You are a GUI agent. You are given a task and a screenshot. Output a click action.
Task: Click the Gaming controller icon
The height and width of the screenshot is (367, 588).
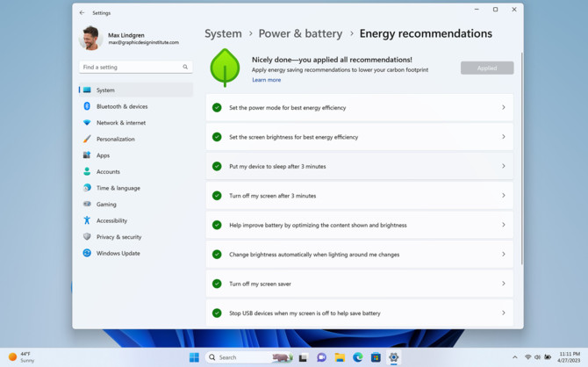[x=87, y=205]
